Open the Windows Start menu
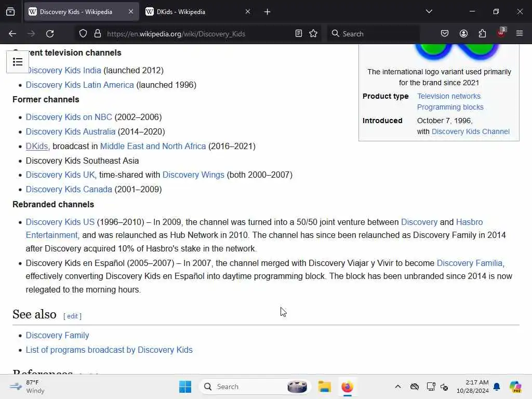The image size is (532, 399). tap(185, 387)
